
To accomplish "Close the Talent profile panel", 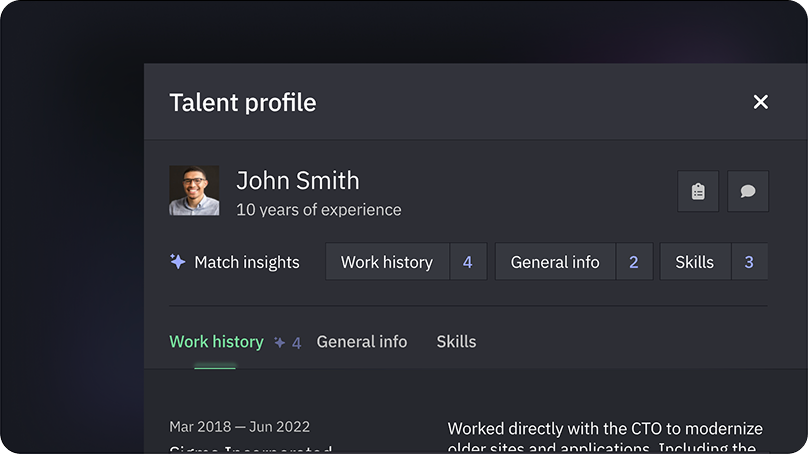I will (x=761, y=102).
